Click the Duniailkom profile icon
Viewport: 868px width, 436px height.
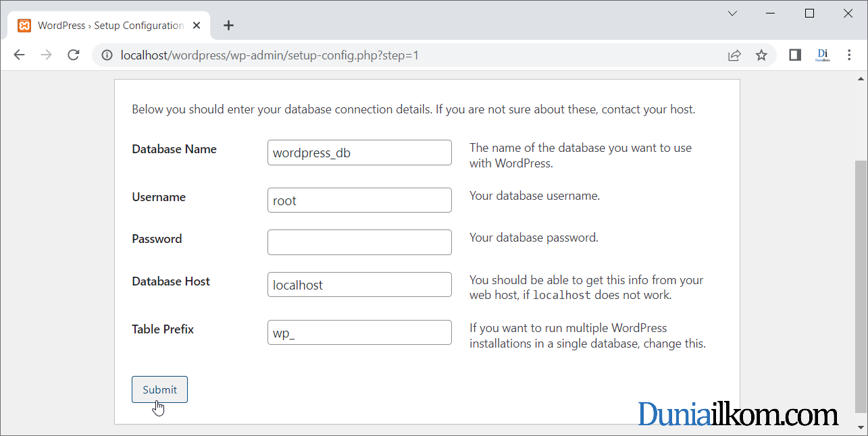point(823,55)
